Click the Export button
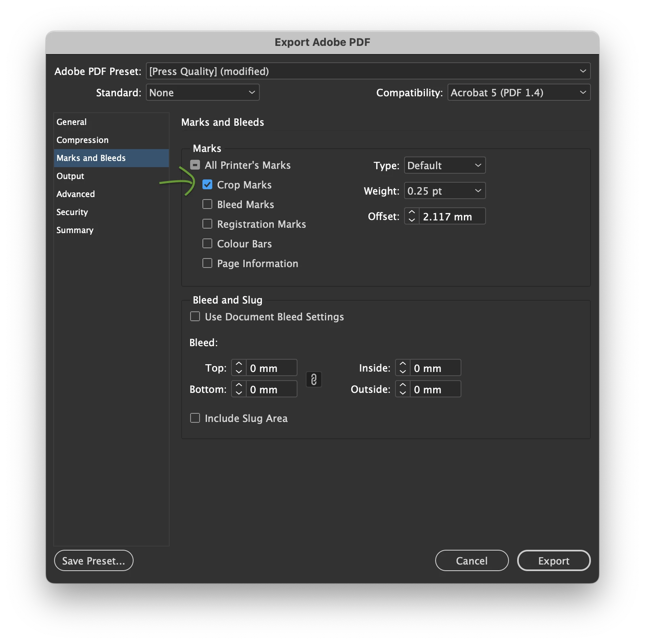Screen dimensions: 645x644 [554, 561]
